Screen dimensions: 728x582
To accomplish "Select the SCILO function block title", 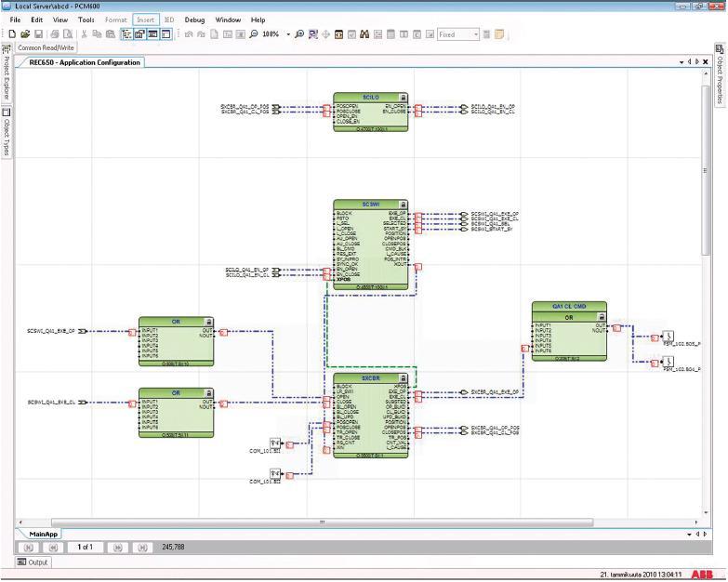I will pyautogui.click(x=370, y=98).
